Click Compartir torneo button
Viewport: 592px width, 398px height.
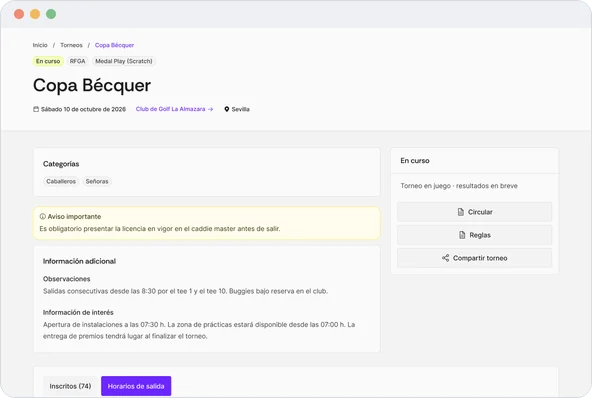(x=474, y=258)
